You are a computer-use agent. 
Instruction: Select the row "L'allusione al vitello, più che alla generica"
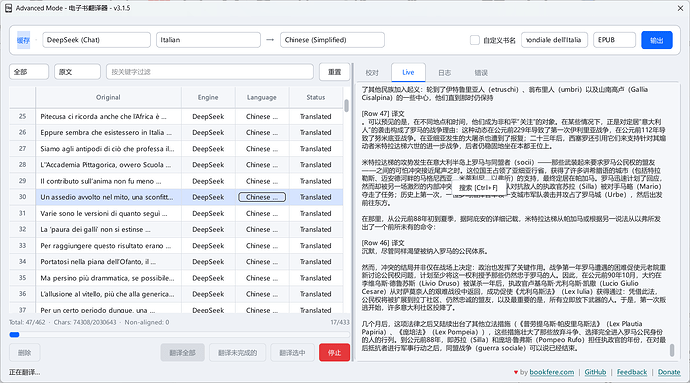108,294
